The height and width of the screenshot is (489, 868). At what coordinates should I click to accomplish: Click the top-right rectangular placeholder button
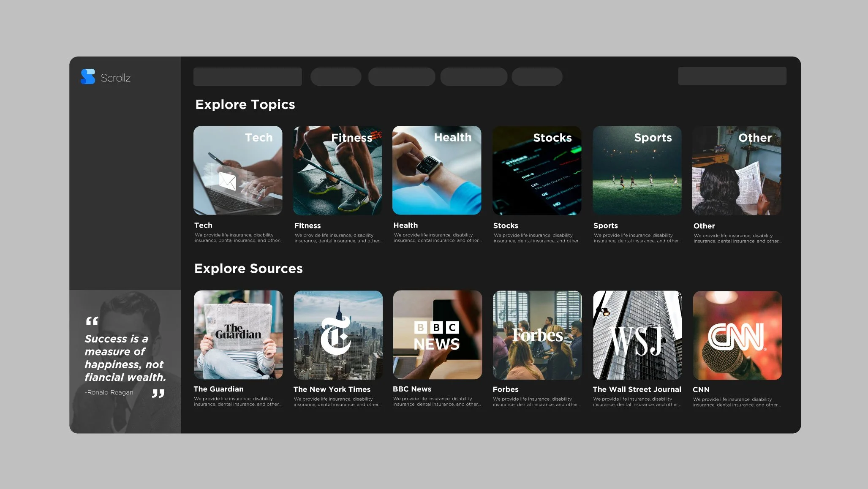coord(732,76)
